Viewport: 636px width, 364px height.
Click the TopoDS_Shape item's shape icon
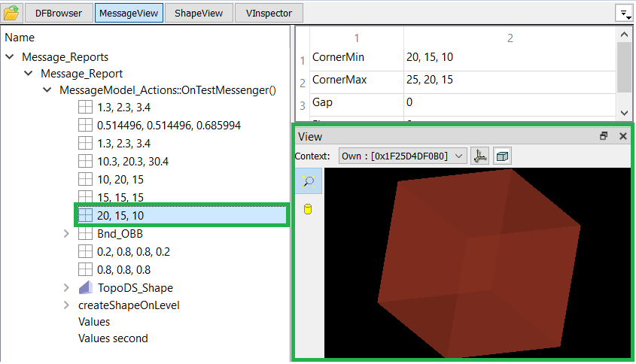click(86, 288)
